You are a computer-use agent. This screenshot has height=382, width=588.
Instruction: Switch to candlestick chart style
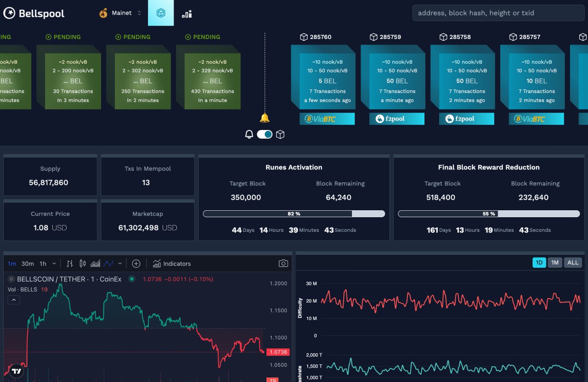pyautogui.click(x=83, y=264)
